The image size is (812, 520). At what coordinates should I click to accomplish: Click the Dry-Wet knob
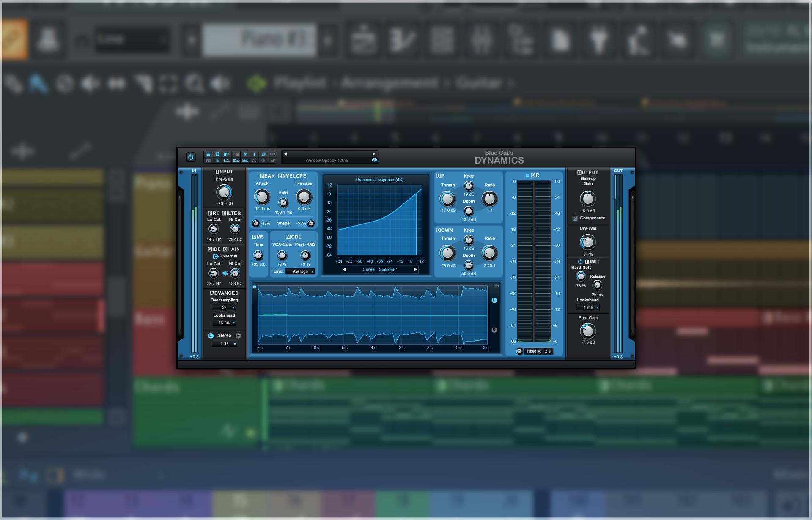click(x=587, y=242)
